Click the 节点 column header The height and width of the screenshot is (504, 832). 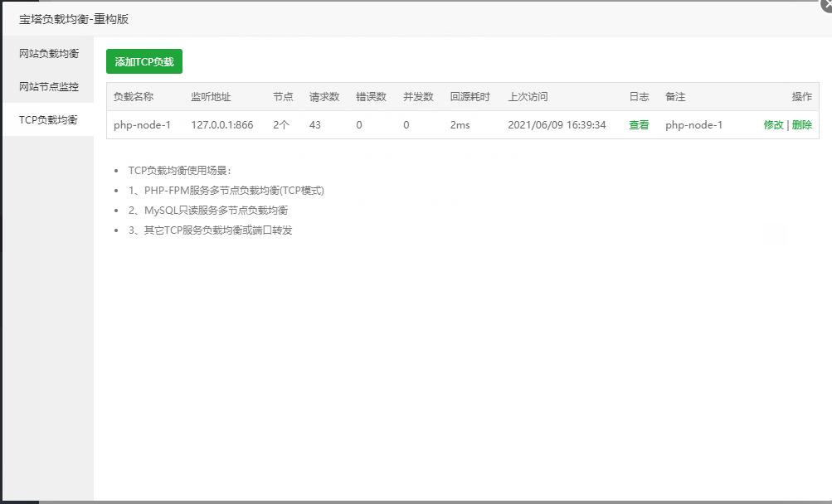click(284, 97)
